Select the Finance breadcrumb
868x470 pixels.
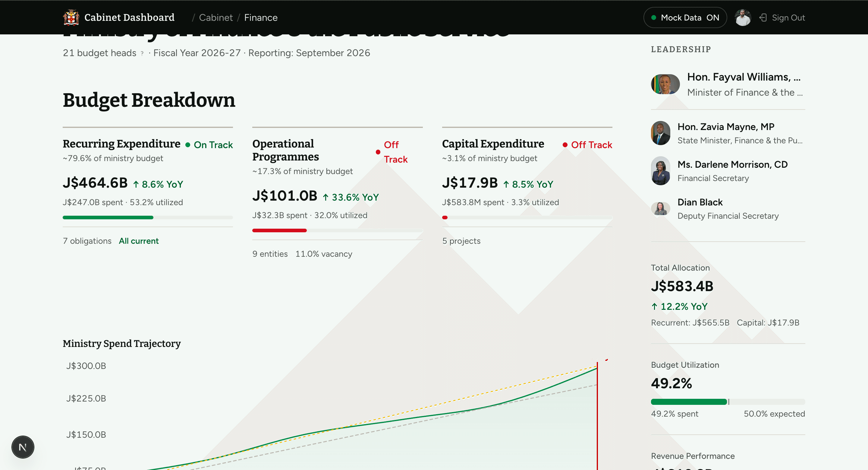click(x=261, y=17)
